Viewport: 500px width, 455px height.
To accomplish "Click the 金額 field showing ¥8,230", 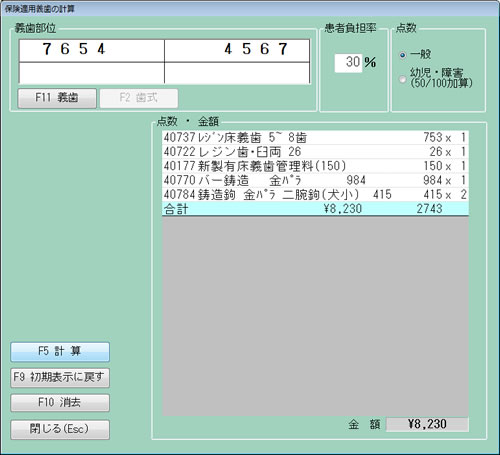I will coord(427,424).
